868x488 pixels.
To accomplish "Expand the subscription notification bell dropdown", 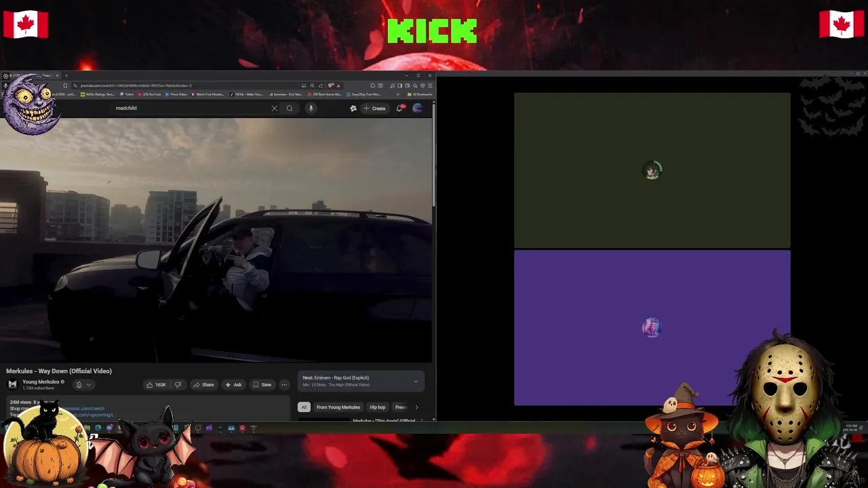I will 83,385.
